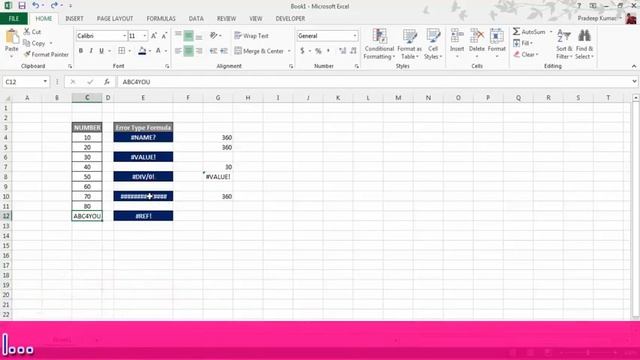The height and width of the screenshot is (360, 640).
Task: Click the Merge & Center button
Action: point(259,51)
